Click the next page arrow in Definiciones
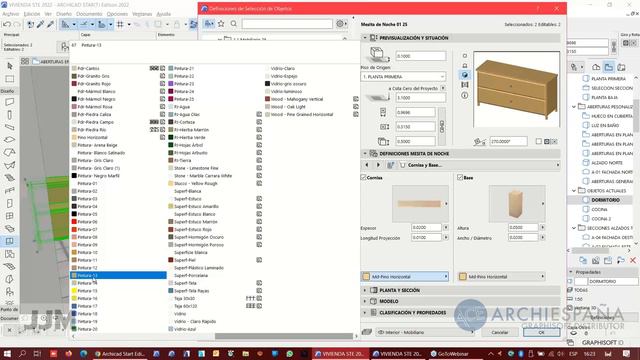Screen dimensions: 640x360 [378, 165]
